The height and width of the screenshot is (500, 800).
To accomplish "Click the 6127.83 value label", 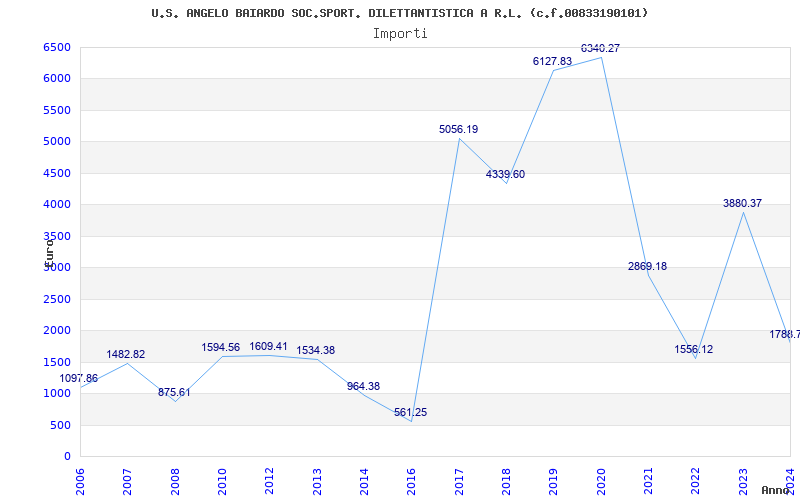I will [x=552, y=61].
